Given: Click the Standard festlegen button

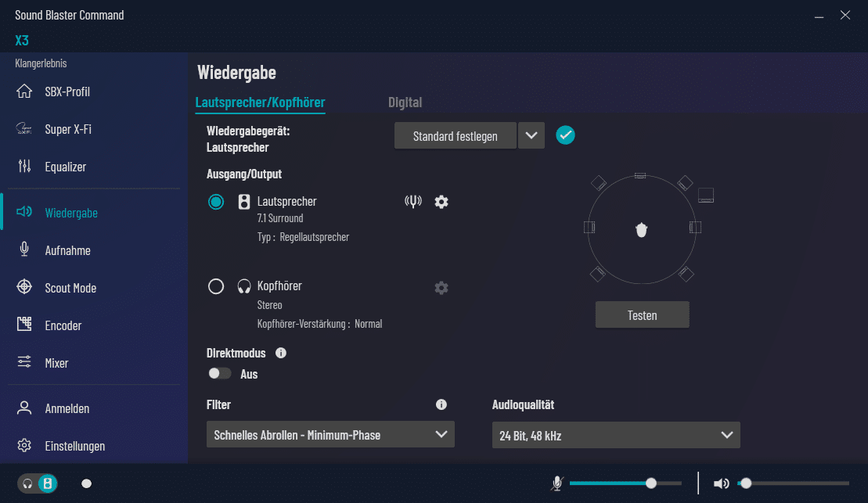Looking at the screenshot, I should tap(455, 135).
